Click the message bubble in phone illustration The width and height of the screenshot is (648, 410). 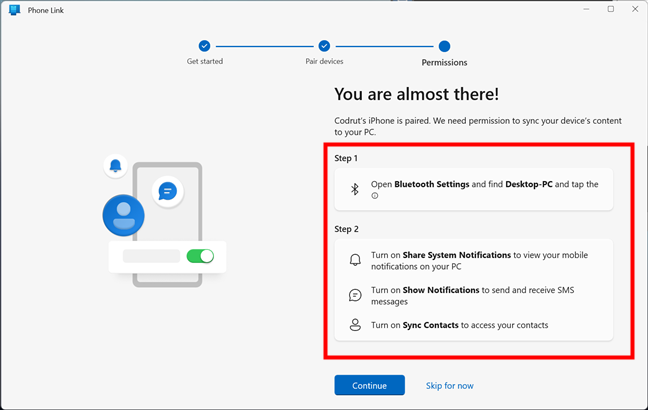point(167,191)
